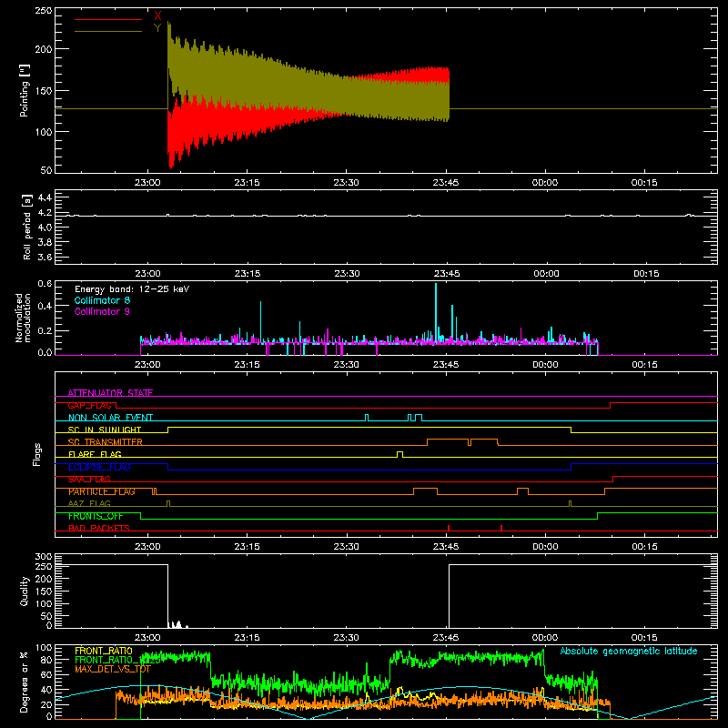Click the 'Collimator 8' legend label
Viewport: 728px width, 728px height.
click(x=102, y=300)
